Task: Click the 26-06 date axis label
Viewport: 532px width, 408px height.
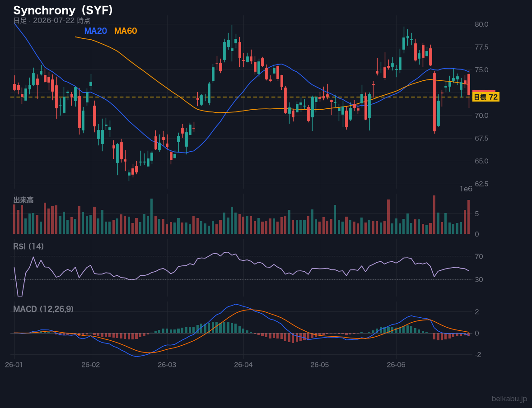Action: pos(396,365)
